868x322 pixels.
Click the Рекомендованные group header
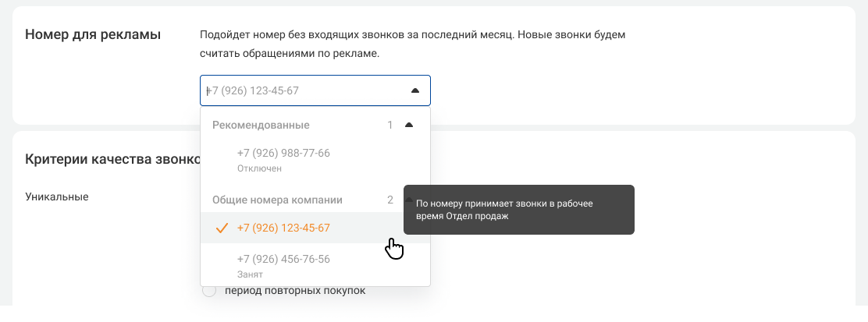pyautogui.click(x=261, y=125)
